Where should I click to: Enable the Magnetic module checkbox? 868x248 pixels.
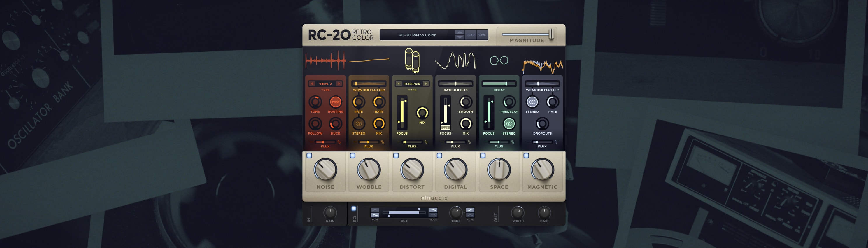pyautogui.click(x=526, y=156)
